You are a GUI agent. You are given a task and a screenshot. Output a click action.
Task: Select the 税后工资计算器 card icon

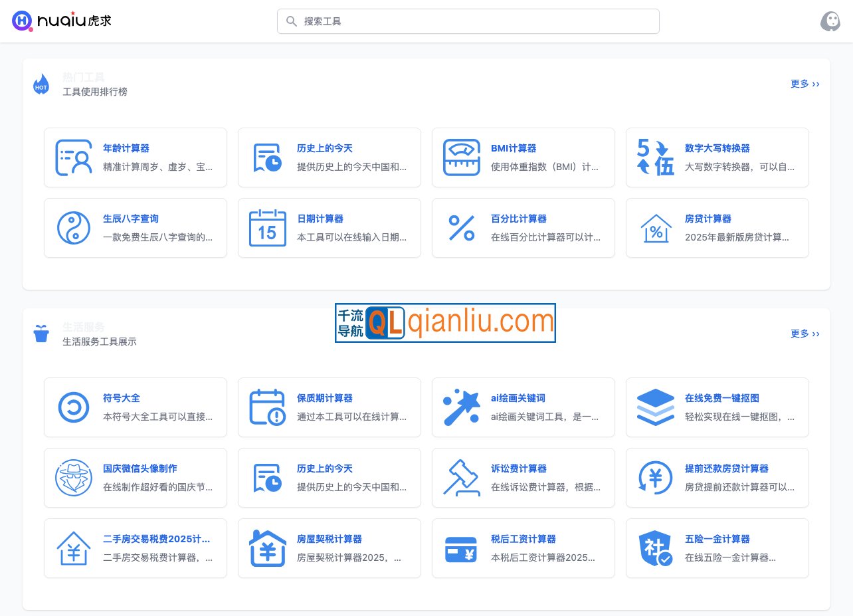click(x=461, y=548)
